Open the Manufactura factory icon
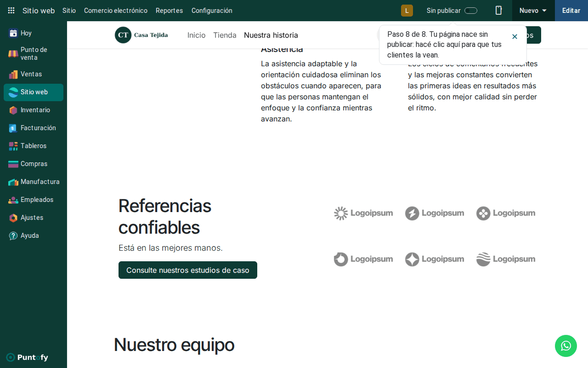588x368 pixels. click(13, 182)
